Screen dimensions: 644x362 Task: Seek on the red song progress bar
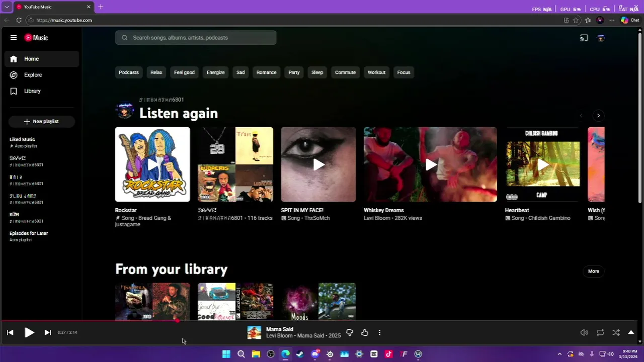point(318,320)
